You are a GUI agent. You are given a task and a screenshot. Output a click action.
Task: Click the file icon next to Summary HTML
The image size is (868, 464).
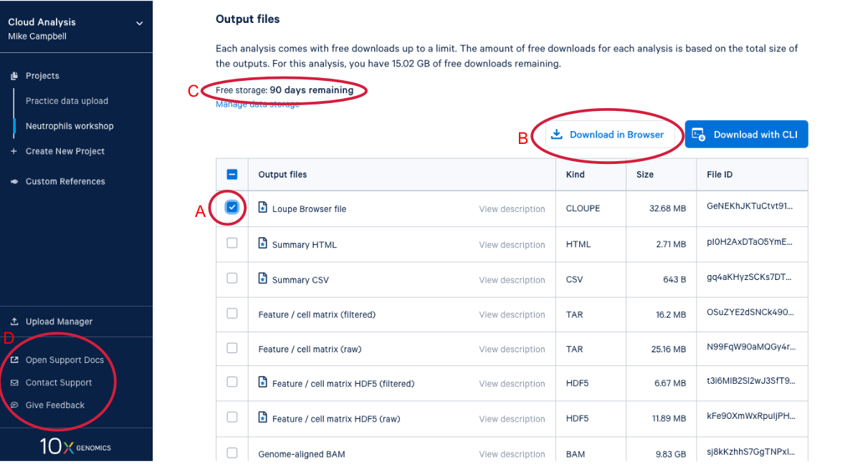click(262, 243)
